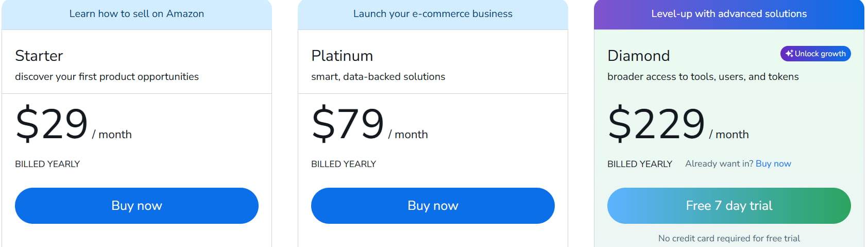Start the Free 7 day trial

(728, 206)
